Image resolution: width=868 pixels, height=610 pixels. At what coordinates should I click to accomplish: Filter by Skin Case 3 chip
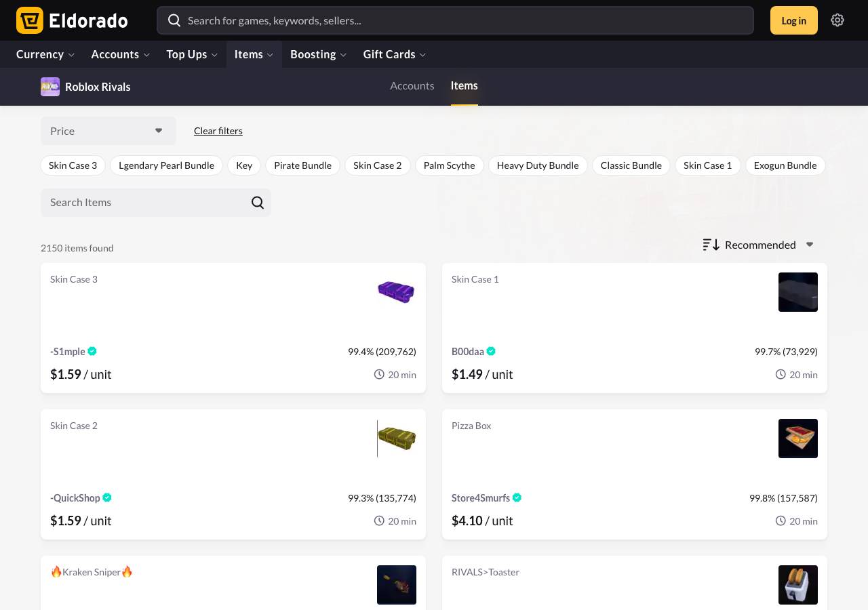[73, 165]
